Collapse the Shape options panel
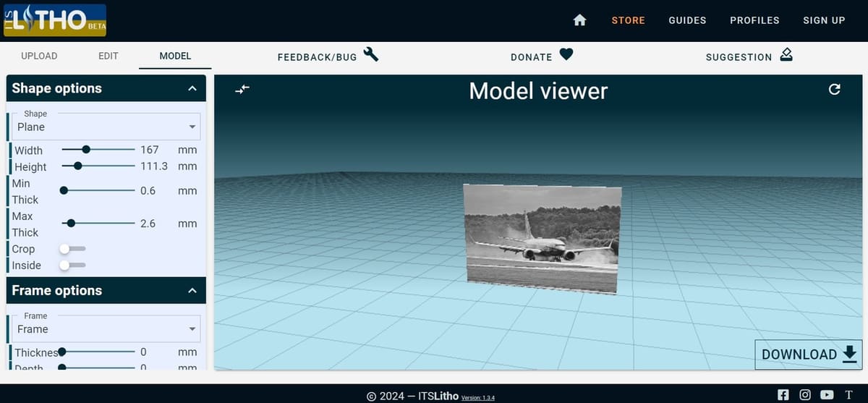This screenshot has height=403, width=868. pos(192,88)
